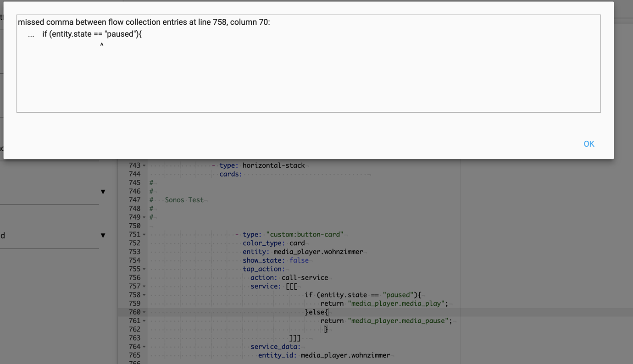Click line number 765 in the gutter
This screenshot has width=633, height=364.
(x=134, y=355)
